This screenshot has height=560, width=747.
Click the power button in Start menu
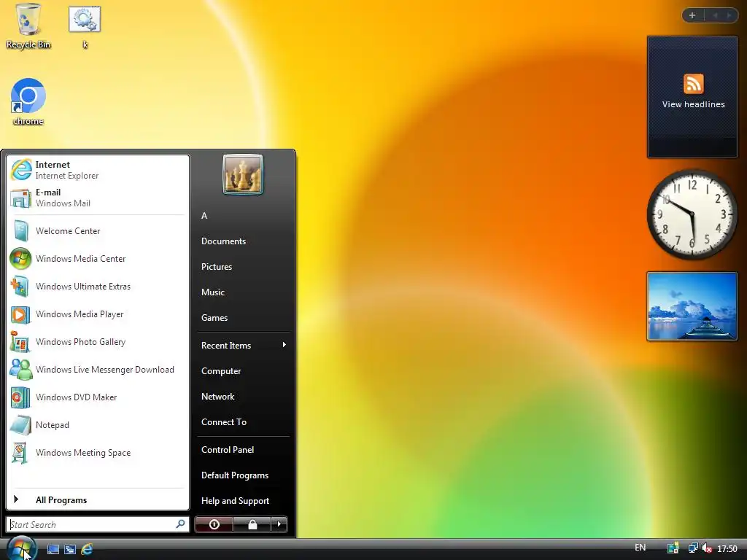pos(214,524)
